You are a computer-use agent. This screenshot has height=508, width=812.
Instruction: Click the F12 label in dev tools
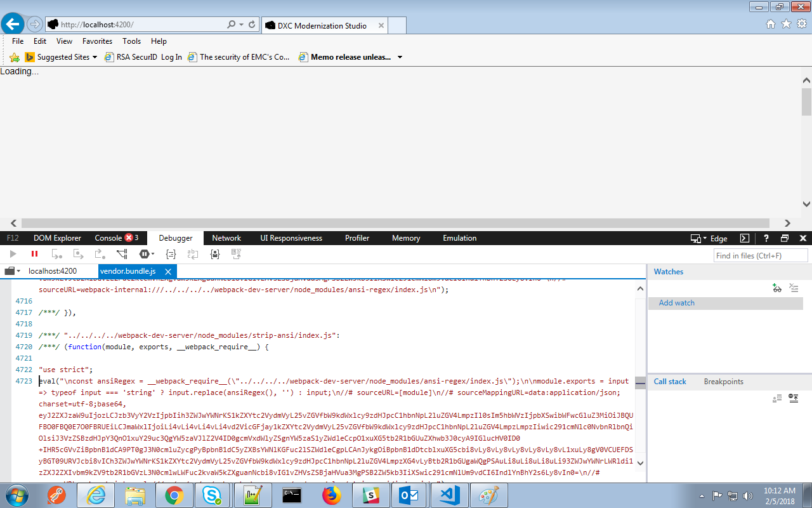[13, 238]
